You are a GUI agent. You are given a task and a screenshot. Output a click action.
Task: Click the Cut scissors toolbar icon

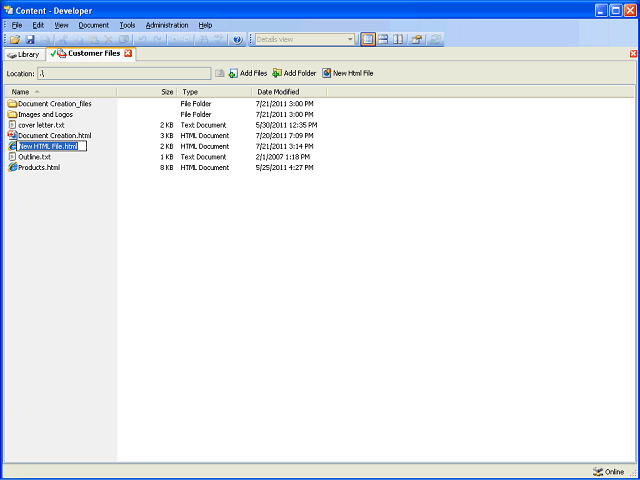click(63, 40)
